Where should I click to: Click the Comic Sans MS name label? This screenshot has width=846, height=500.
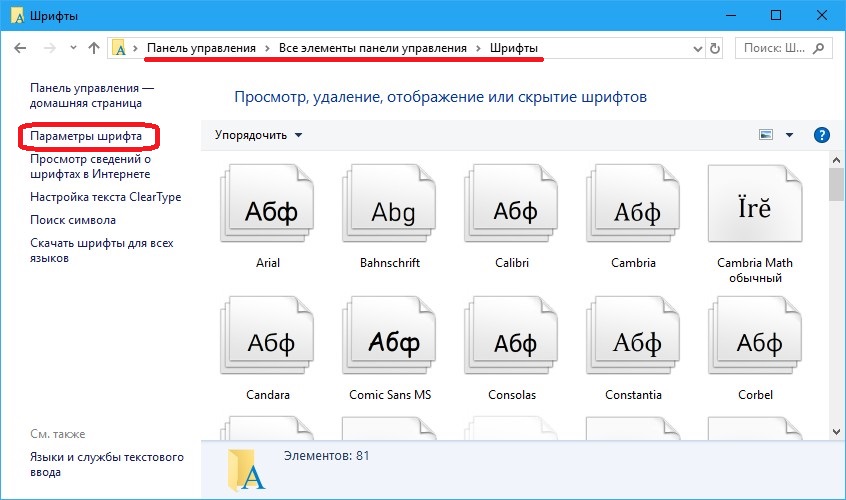click(390, 395)
